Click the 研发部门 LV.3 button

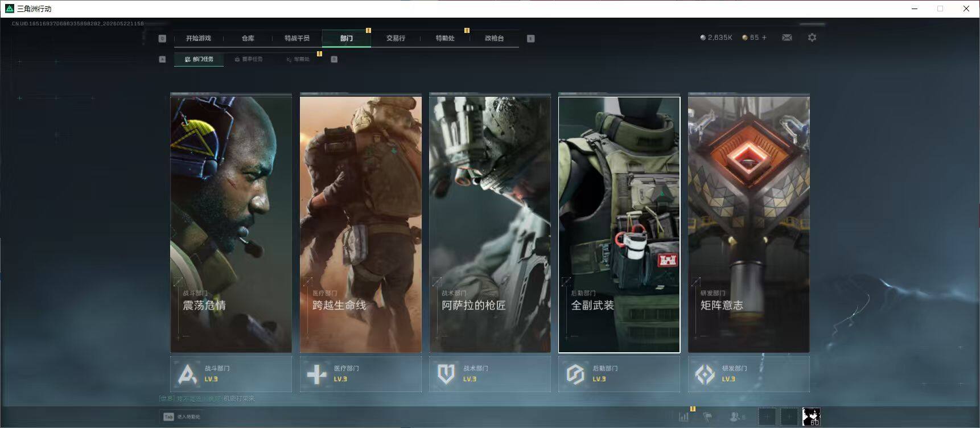pos(749,374)
